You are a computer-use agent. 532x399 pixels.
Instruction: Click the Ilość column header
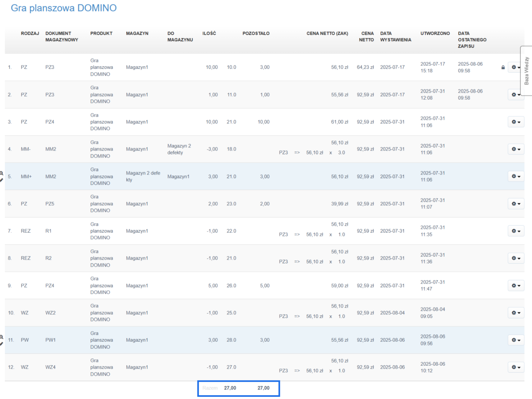click(209, 33)
